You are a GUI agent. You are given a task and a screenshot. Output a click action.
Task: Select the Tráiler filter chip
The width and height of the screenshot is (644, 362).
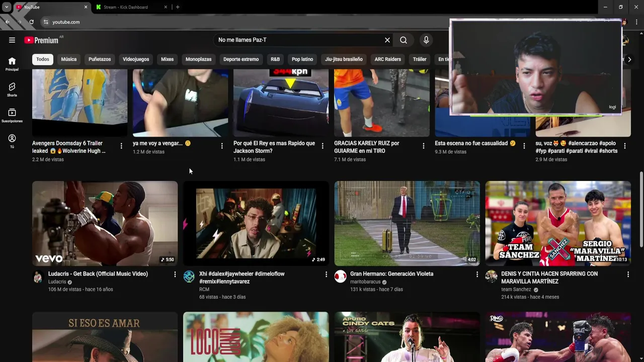[x=420, y=59]
